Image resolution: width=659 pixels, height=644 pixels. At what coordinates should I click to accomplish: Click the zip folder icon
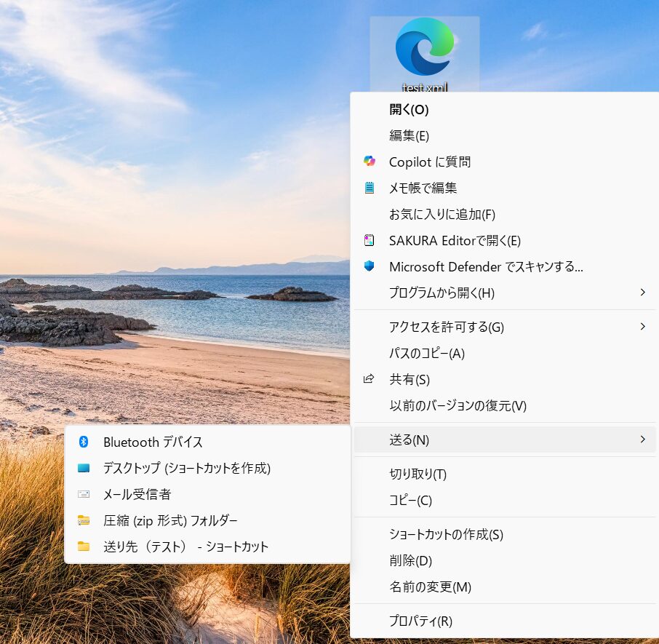pos(84,520)
